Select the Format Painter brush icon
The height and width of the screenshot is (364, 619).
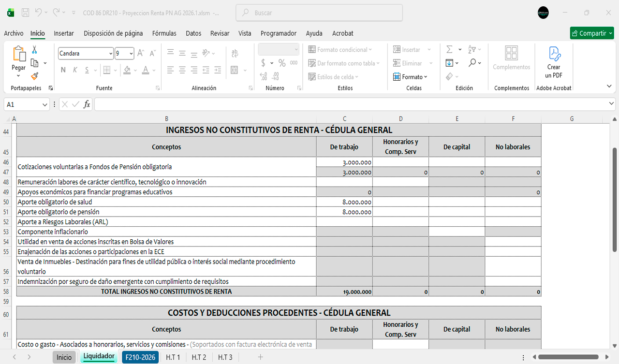pyautogui.click(x=34, y=76)
